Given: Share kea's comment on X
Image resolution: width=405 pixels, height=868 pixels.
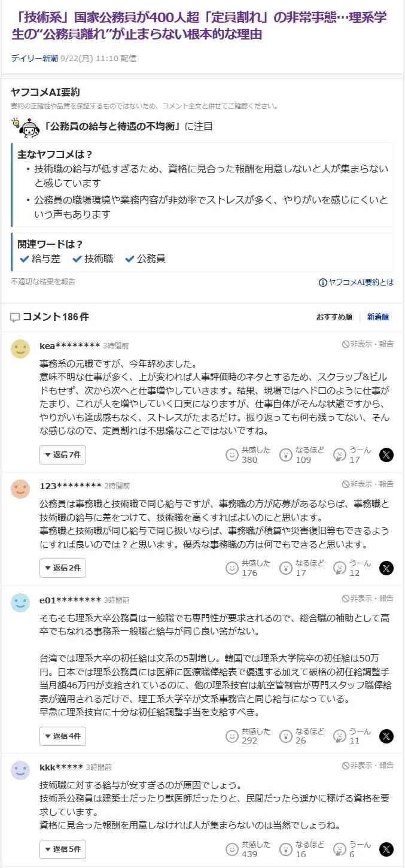Looking at the screenshot, I should coord(386,455).
